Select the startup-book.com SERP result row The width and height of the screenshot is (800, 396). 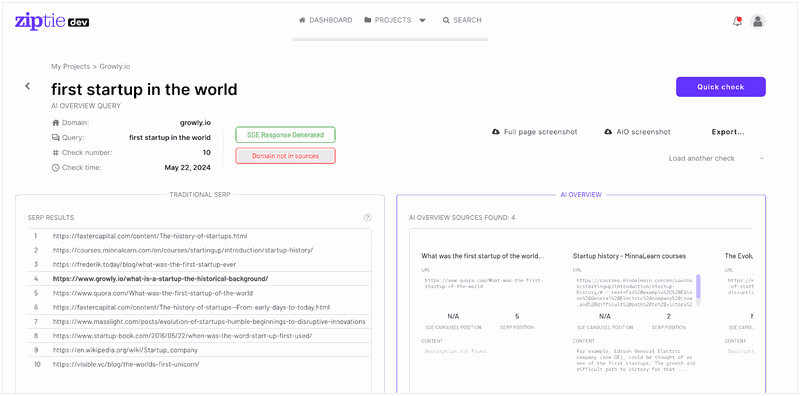(199, 336)
